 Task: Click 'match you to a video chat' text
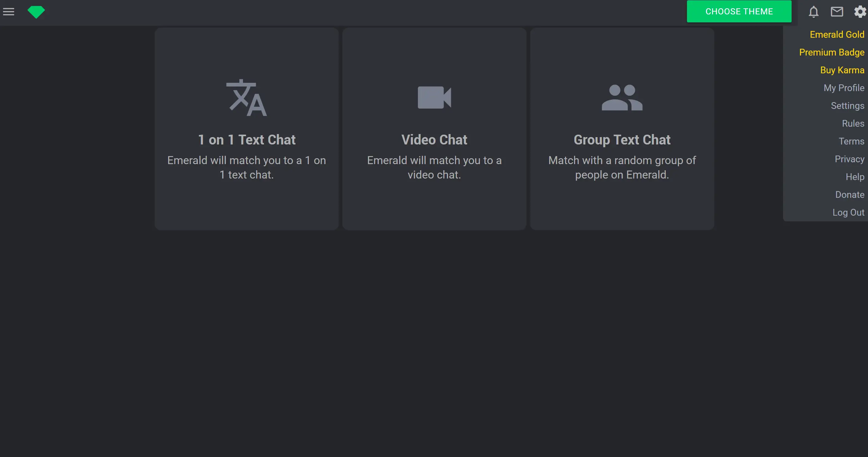pos(434,167)
